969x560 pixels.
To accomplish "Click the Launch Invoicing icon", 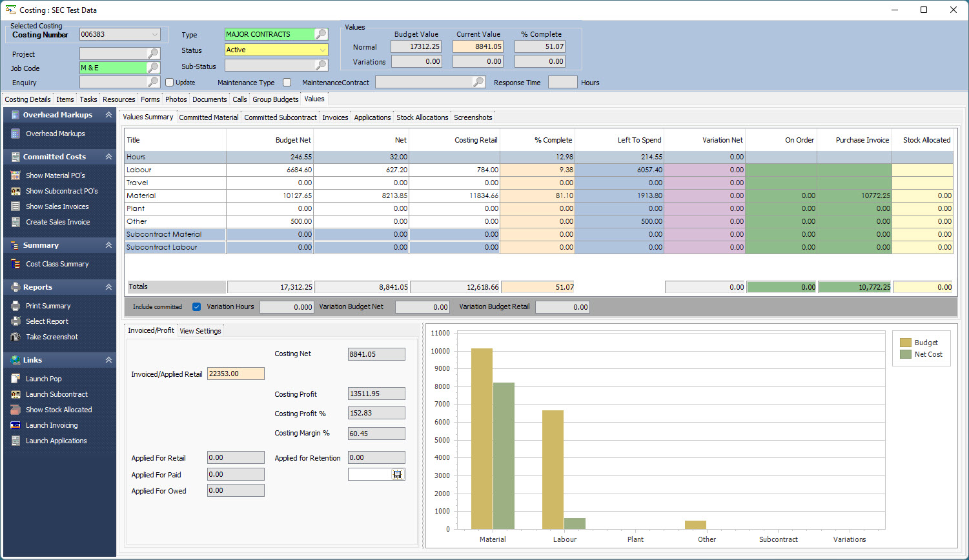I will [x=15, y=425].
